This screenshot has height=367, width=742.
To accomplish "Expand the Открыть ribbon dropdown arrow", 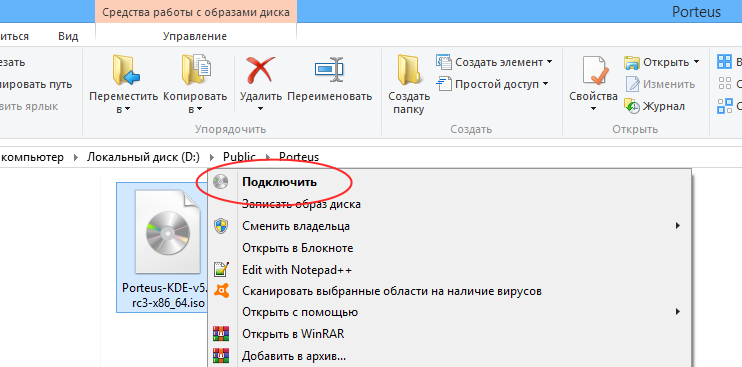I will click(x=696, y=62).
